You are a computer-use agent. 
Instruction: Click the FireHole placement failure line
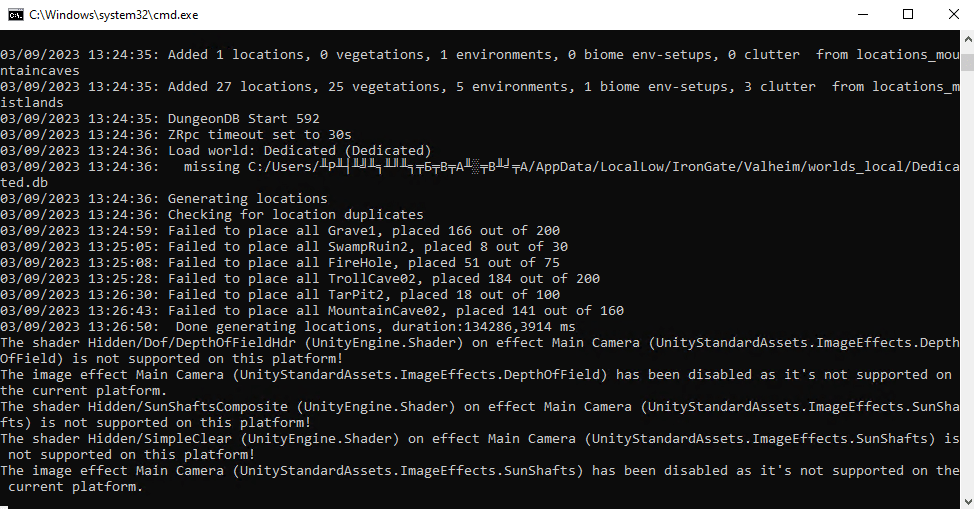(x=360, y=262)
